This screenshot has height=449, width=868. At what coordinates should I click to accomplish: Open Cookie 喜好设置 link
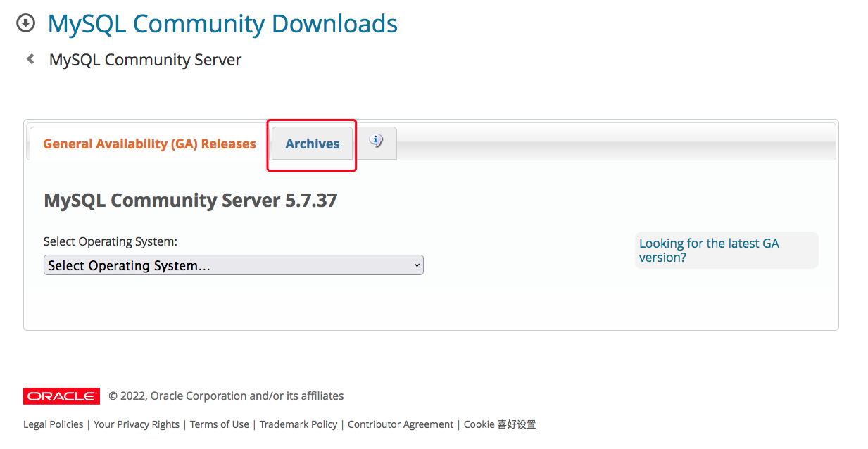pyautogui.click(x=500, y=424)
